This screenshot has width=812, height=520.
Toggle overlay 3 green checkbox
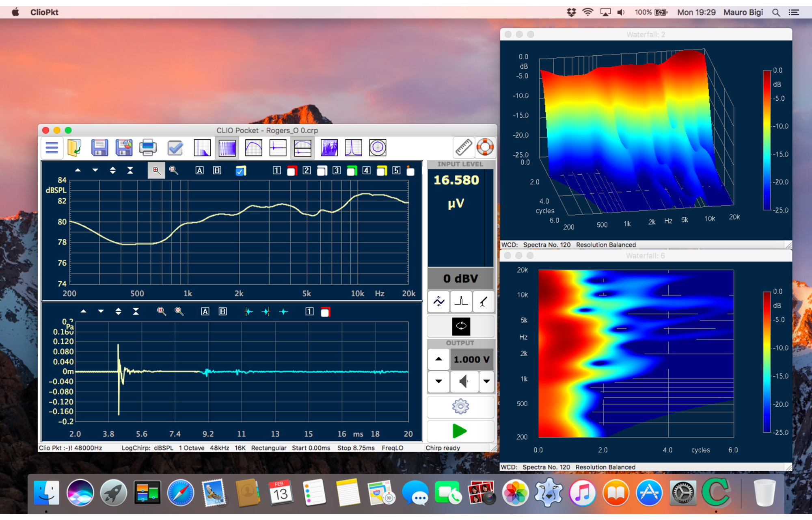pos(352,171)
